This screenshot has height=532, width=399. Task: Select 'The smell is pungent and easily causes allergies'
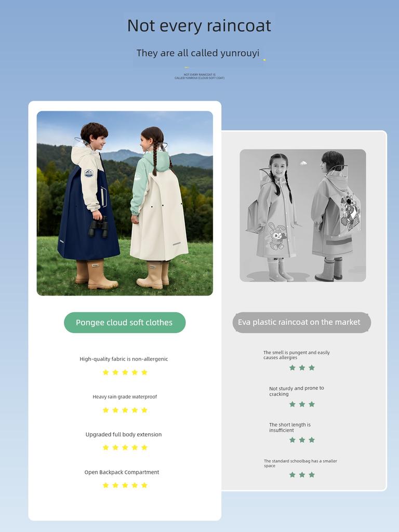pos(297,355)
